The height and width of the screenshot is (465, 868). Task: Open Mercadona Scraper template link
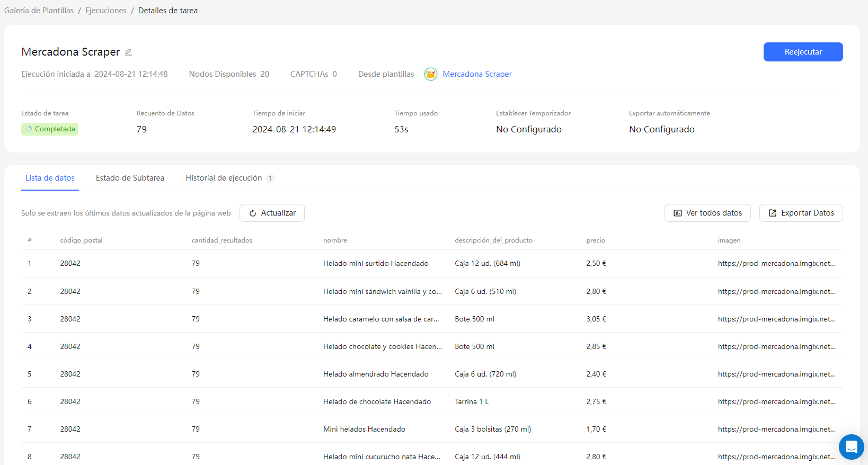[x=477, y=74]
